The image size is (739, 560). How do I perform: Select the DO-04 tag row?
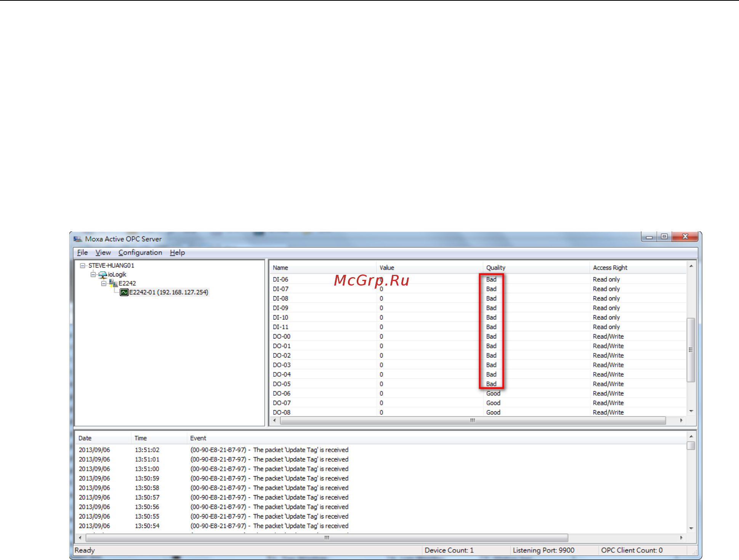click(478, 374)
